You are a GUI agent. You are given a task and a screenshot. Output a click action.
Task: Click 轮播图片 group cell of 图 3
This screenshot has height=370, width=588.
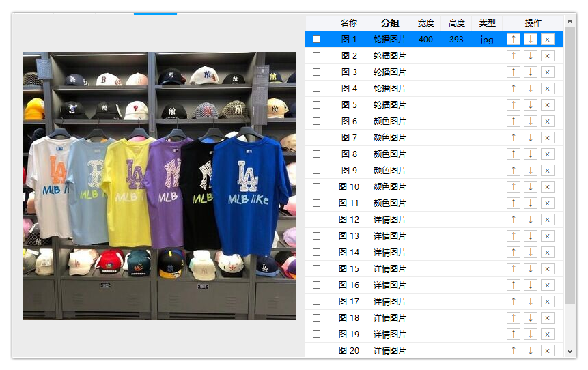point(390,72)
